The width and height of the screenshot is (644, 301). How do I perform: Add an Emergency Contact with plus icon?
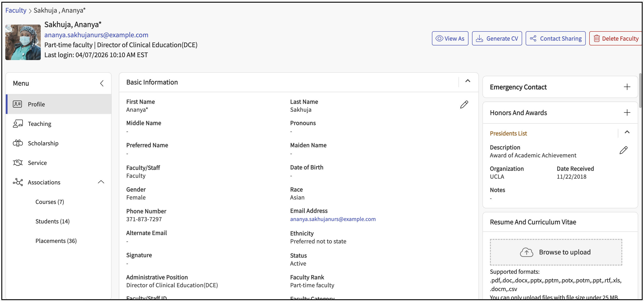(627, 87)
